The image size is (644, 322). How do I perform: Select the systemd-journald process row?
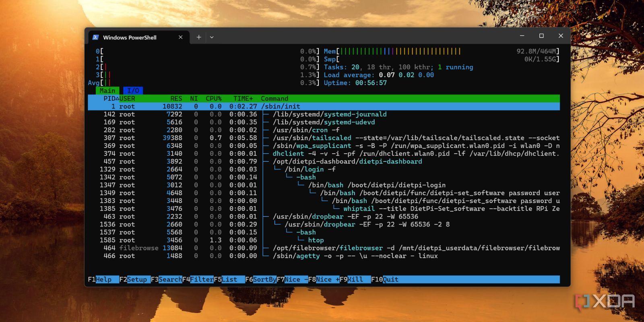tap(324, 114)
